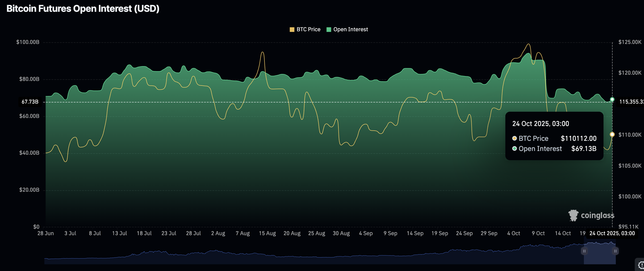Toggle BTC Price series via legend label
Screen dimensions: 644x271
point(308,30)
